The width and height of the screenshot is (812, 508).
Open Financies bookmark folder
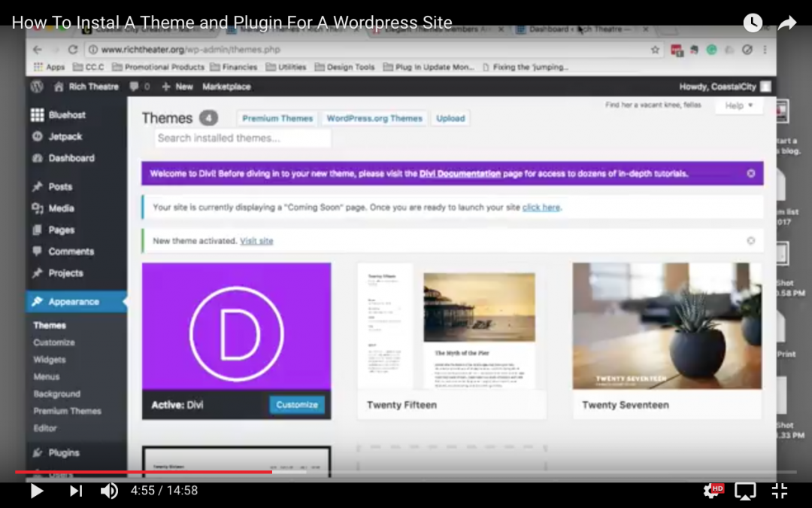point(234,67)
